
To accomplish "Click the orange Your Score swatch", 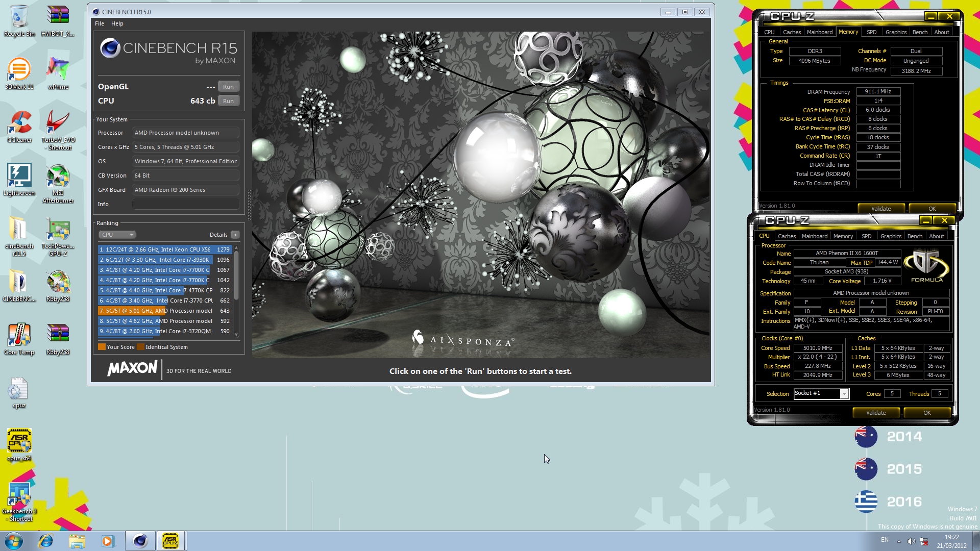I will pyautogui.click(x=102, y=347).
